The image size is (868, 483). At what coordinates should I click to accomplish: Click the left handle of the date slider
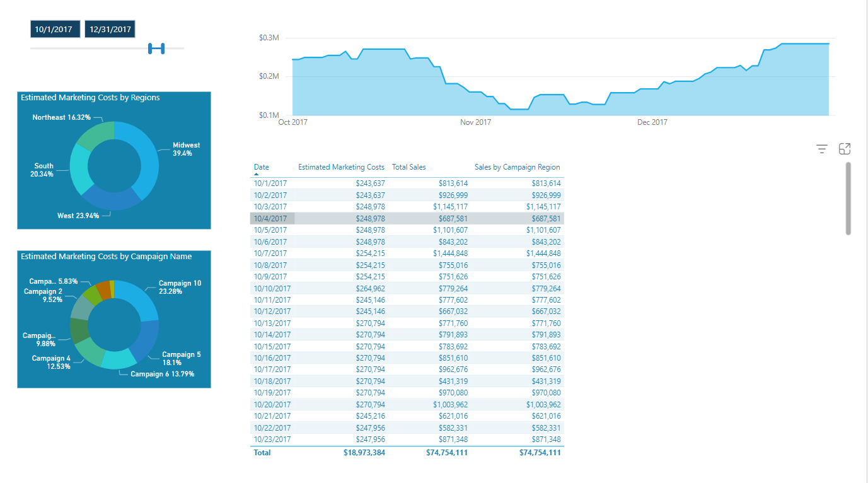[x=151, y=49]
